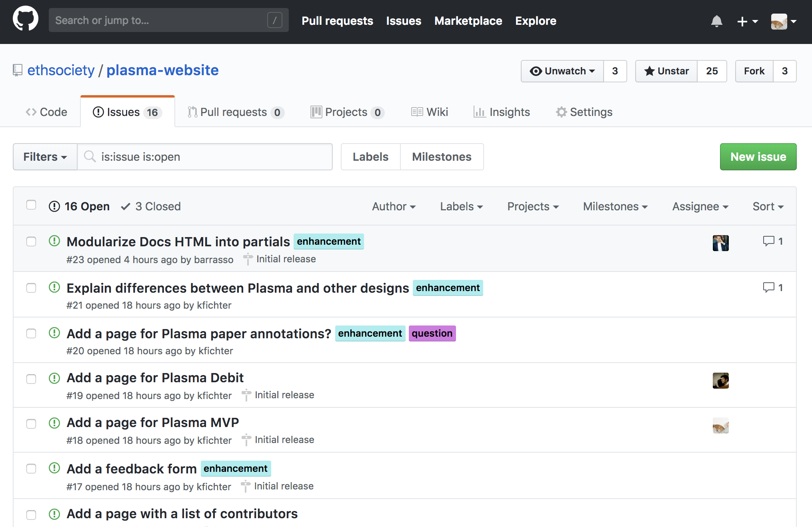This screenshot has height=527, width=812.
Task: Switch to the Code tab
Action: (46, 112)
